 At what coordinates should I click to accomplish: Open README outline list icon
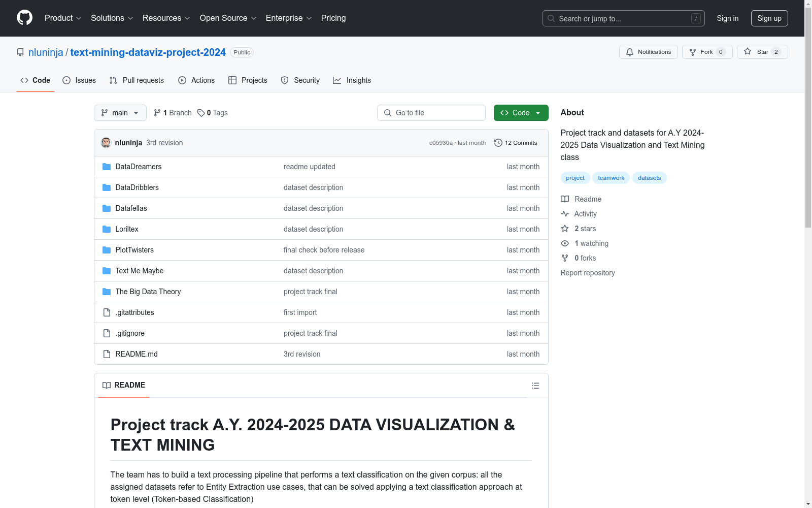point(535,386)
